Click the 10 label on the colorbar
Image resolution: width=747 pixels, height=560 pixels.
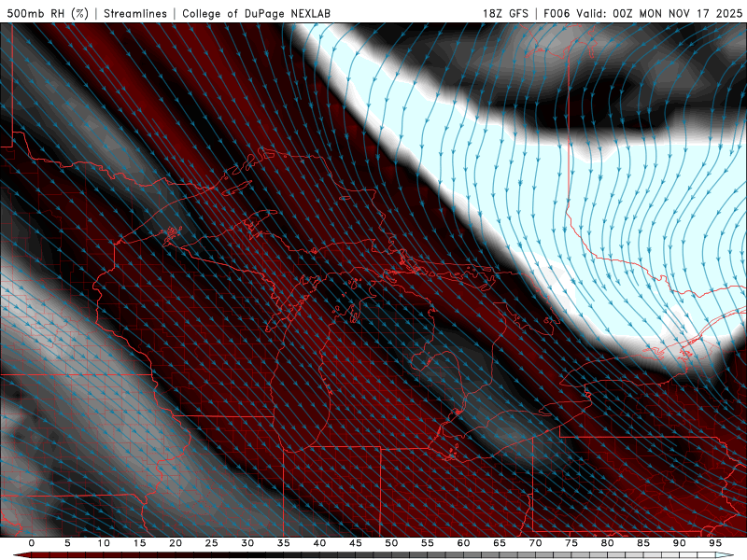tap(104, 543)
